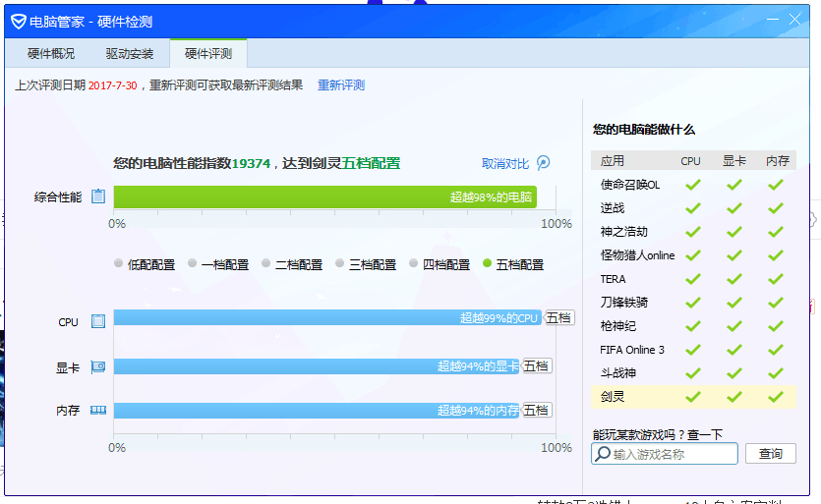
Task: Click the CPU column header
Action: pyautogui.click(x=690, y=161)
